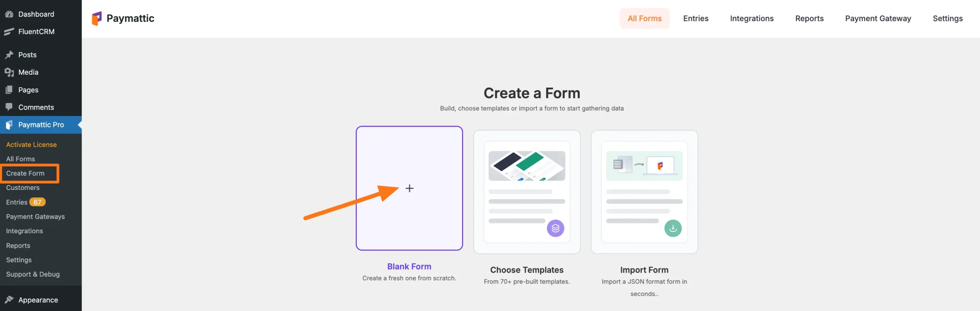Select the Appearance brush icon
Viewport: 980px width, 311px height.
pyautogui.click(x=9, y=300)
